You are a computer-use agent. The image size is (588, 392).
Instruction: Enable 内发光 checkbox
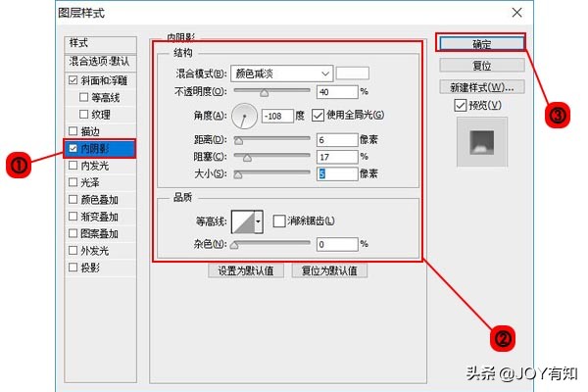[x=73, y=166]
